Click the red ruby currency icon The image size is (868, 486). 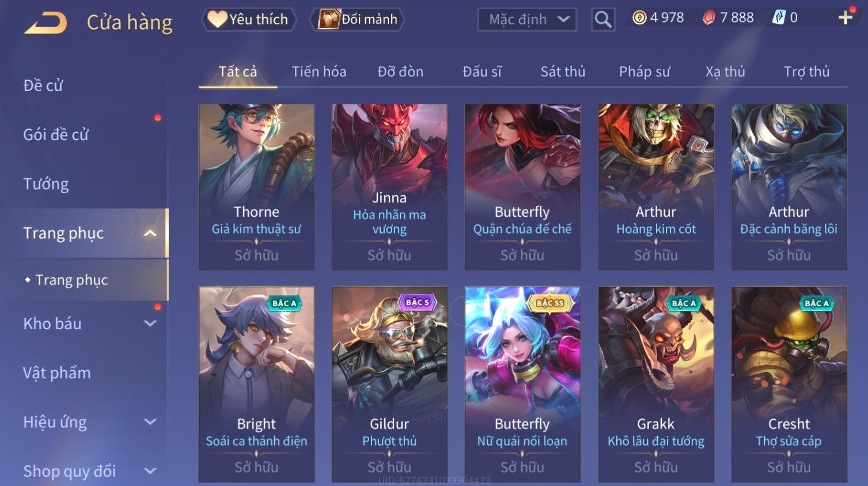[x=708, y=18]
